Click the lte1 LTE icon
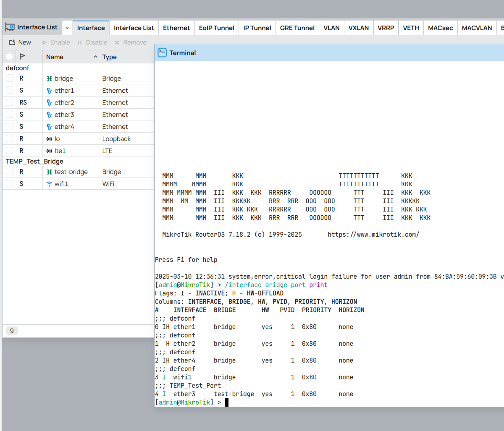The height and width of the screenshot is (431, 504). (49, 151)
